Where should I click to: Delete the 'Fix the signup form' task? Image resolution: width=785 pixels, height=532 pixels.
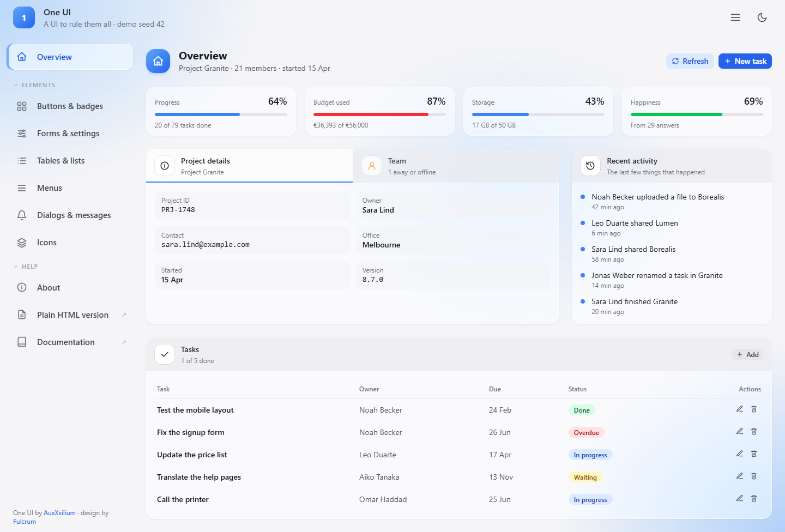(x=754, y=432)
